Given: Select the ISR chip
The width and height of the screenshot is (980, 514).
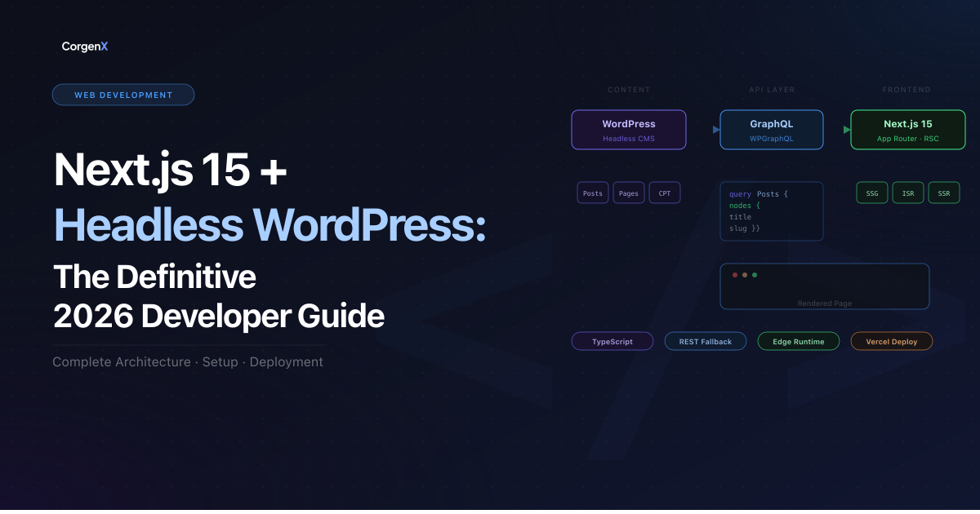Looking at the screenshot, I should coord(908,193).
